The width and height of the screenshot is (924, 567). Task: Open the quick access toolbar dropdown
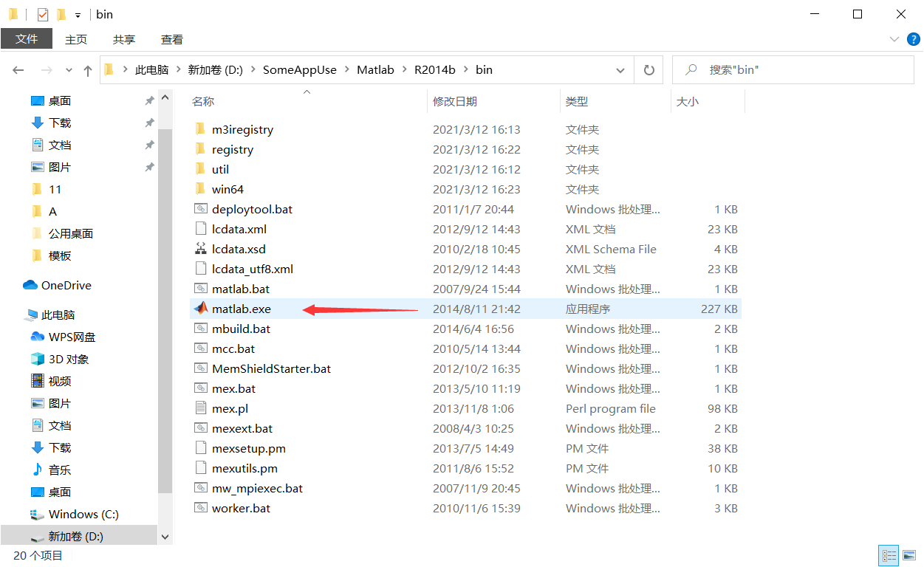[78, 15]
